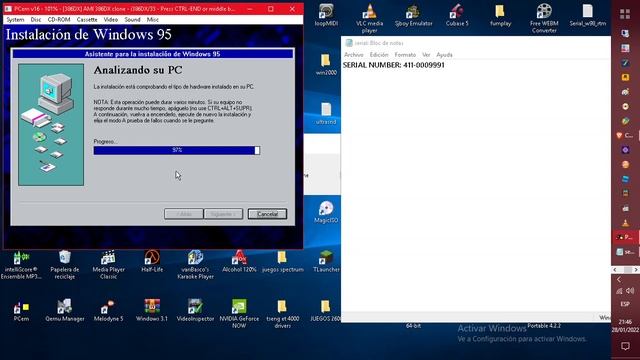Open intelliScore Ensemble MP3 desktop icon
Viewport: 640px width, 360px height.
coord(21,264)
